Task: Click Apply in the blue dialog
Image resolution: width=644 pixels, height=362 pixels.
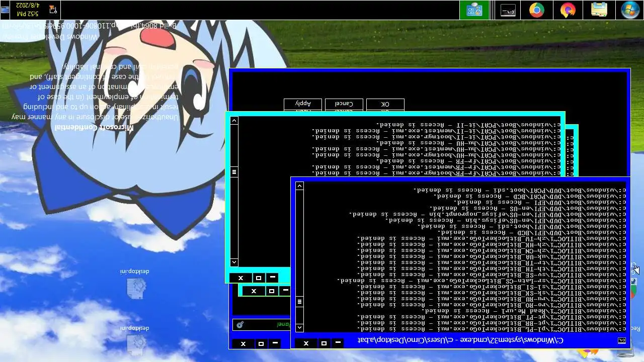Action: pyautogui.click(x=303, y=104)
